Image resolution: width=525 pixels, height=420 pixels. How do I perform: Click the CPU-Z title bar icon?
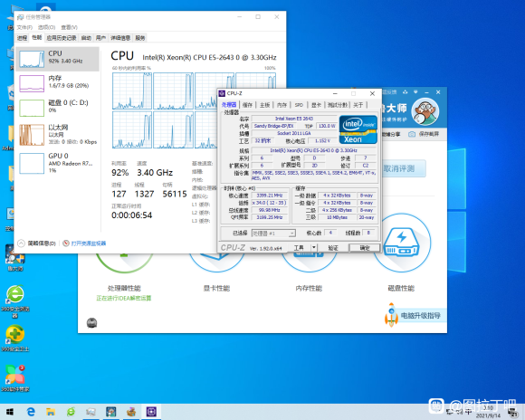[x=222, y=93]
